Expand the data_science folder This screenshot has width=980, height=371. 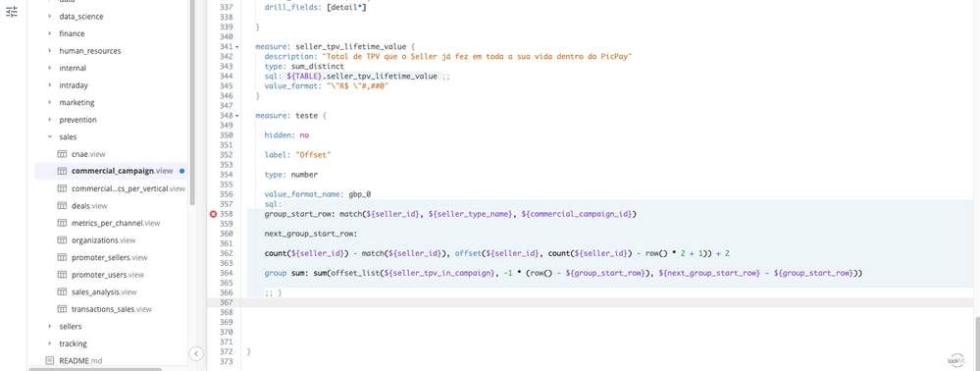pyautogui.click(x=49, y=17)
